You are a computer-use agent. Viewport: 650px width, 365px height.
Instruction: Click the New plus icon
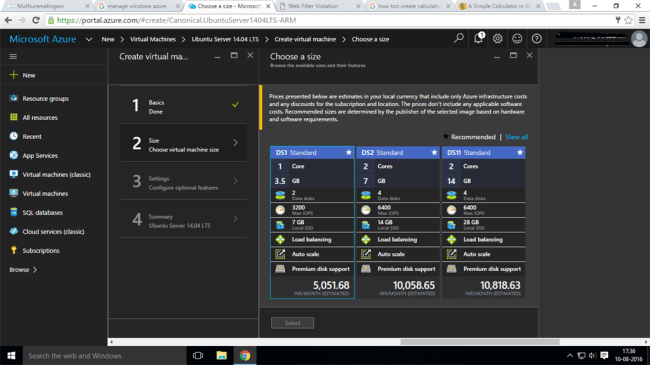tap(14, 75)
